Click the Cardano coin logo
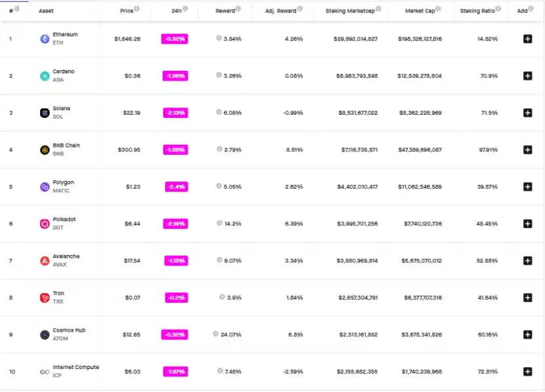545x392 pixels. coord(45,76)
